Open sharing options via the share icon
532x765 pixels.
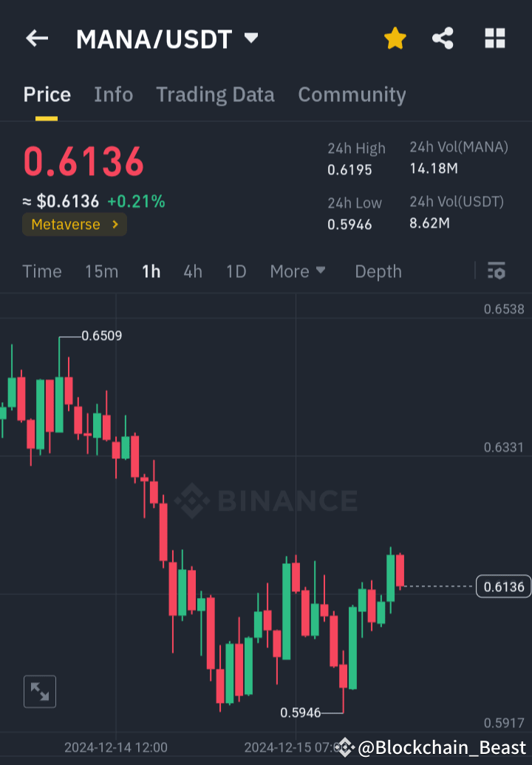point(443,38)
